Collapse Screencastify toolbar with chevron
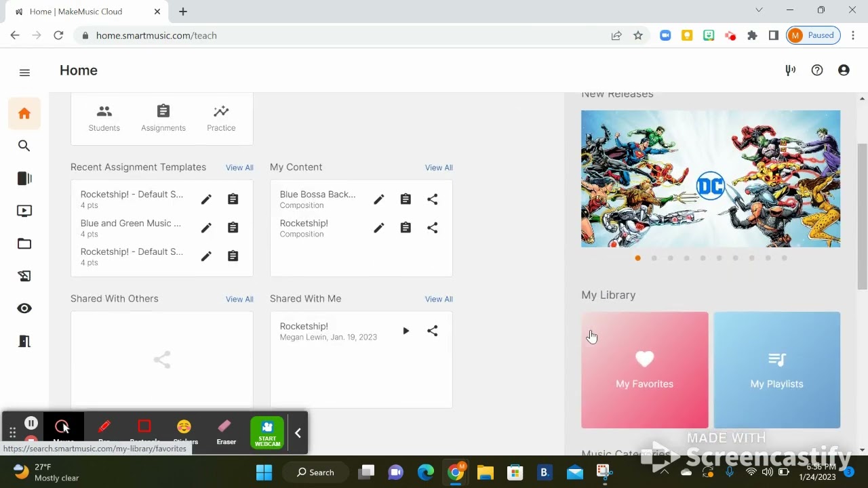The width and height of the screenshot is (868, 488). [298, 433]
